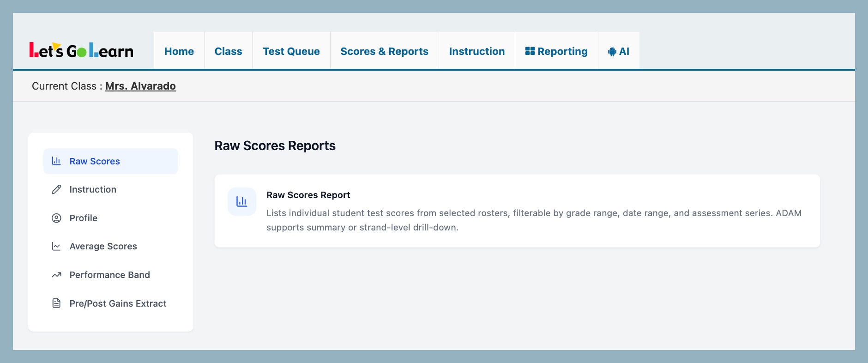Open the Scores & Reports tab
868x363 pixels.
click(x=384, y=51)
